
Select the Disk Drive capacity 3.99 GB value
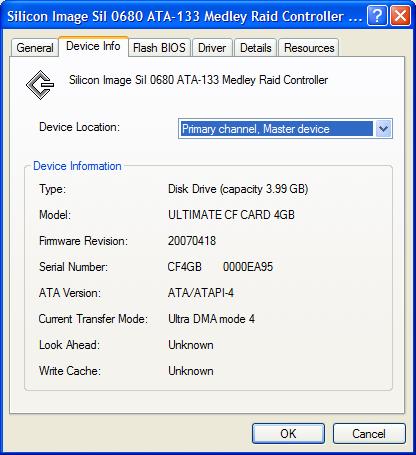pos(238,189)
